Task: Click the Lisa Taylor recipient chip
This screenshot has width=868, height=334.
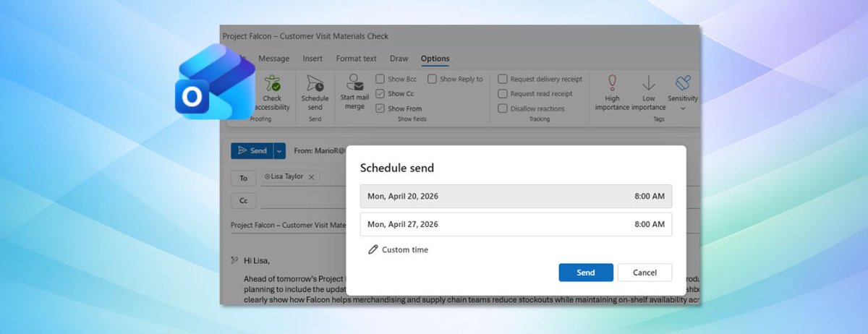Action: click(289, 176)
